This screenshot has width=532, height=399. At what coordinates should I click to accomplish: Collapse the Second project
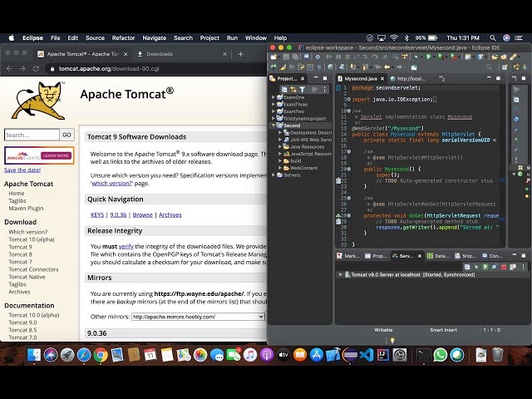coord(273,126)
